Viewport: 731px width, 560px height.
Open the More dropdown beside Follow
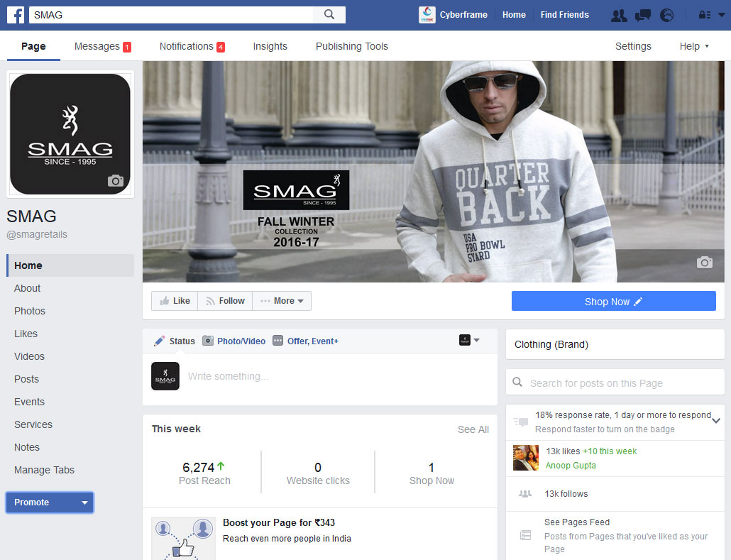(282, 300)
